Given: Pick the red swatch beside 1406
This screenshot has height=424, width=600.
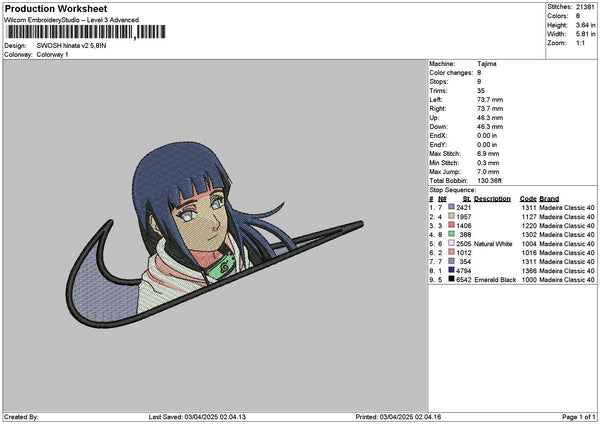Looking at the screenshot, I should click(451, 225).
